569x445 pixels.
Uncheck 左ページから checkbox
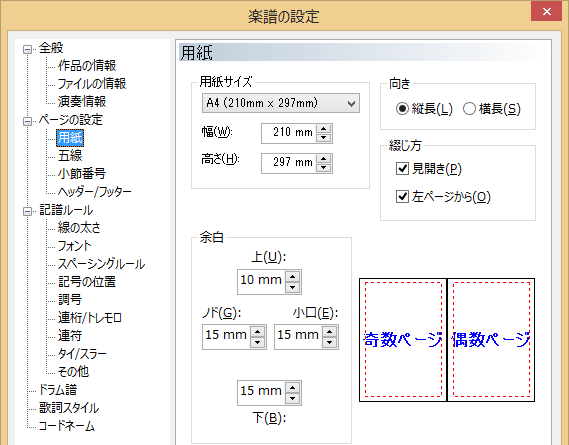(x=402, y=197)
